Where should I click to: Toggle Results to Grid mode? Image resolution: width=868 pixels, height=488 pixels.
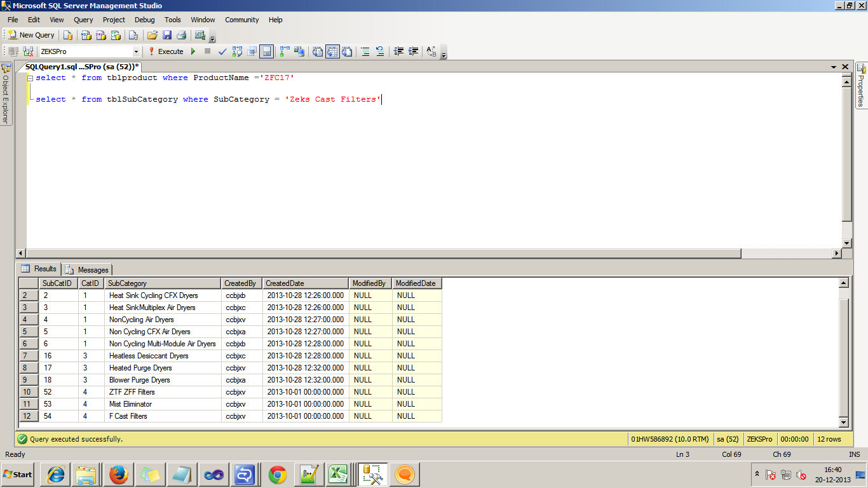point(332,51)
